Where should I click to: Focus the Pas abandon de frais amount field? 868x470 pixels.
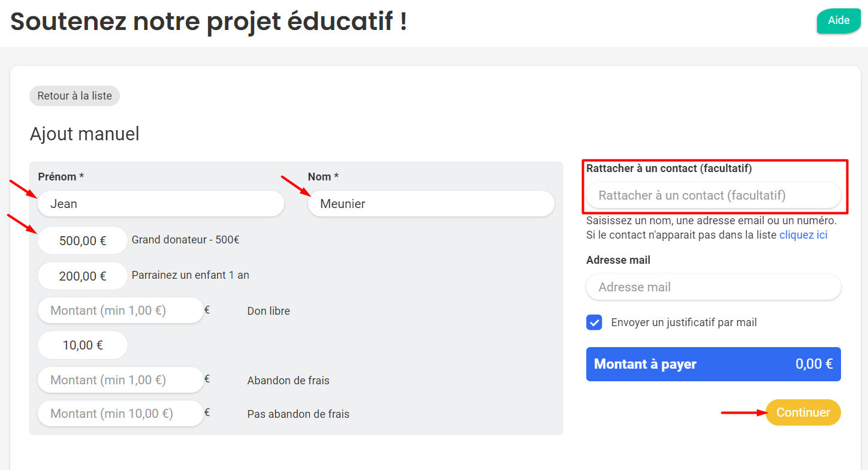click(x=120, y=414)
